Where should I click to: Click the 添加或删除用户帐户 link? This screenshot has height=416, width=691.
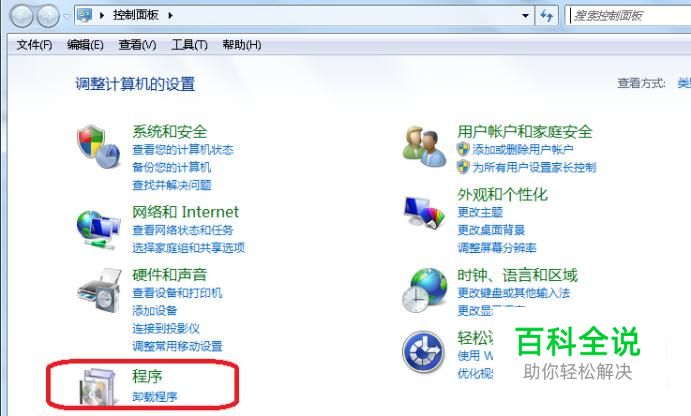(x=523, y=150)
